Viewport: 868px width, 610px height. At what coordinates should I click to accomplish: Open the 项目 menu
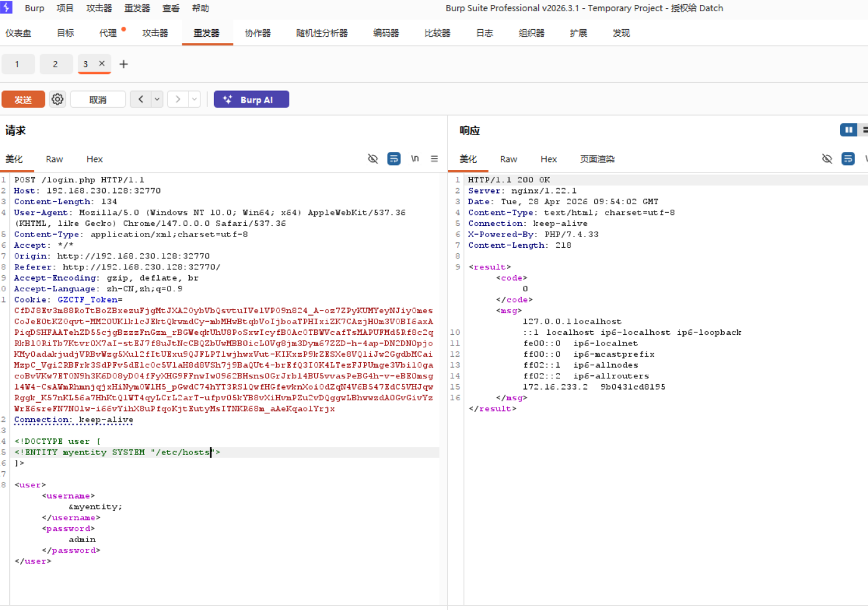(65, 8)
